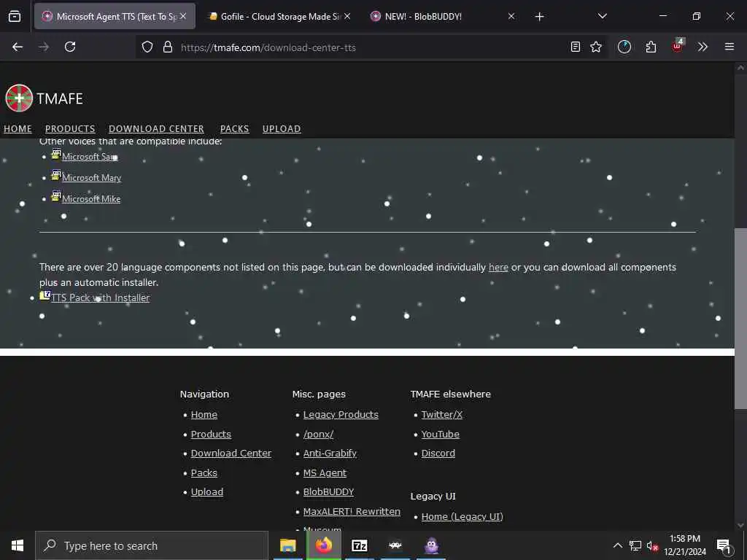Open the Firefox hamburger application menu
Screen dimensions: 747x560
coord(729,47)
